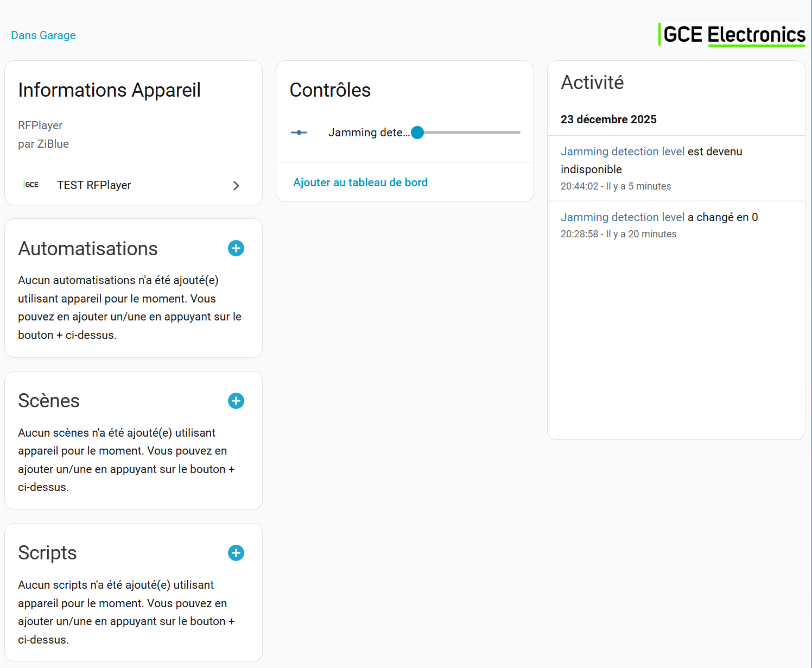
Task: Click the small GCE icon beside TEST RFPlayer
Action: point(31,185)
